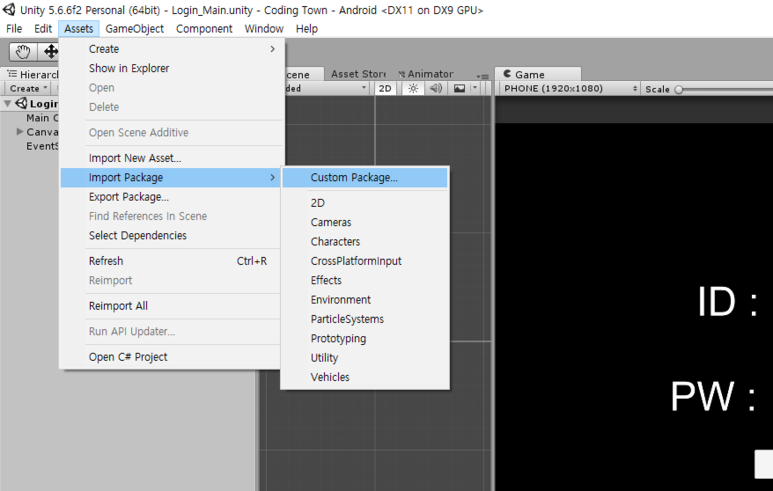Toggle scene lighting sun icon
Image resolution: width=773 pixels, height=491 pixels.
tap(413, 88)
